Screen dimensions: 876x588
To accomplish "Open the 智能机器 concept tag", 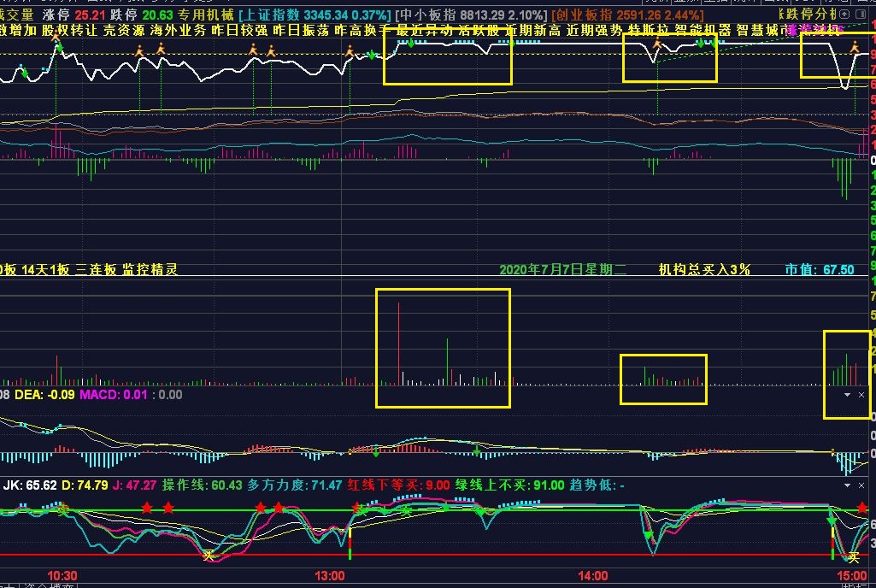I will point(703,30).
